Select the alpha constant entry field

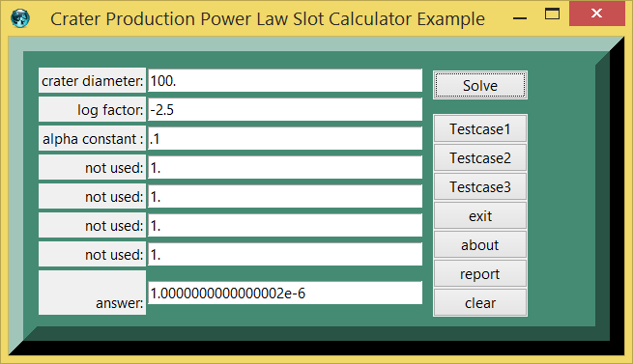pos(285,139)
